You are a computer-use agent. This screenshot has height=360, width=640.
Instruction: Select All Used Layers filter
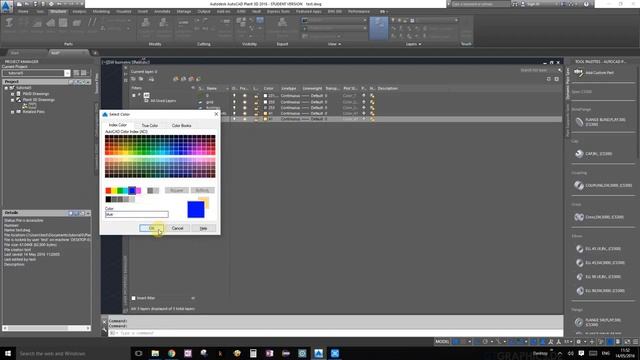[163, 100]
